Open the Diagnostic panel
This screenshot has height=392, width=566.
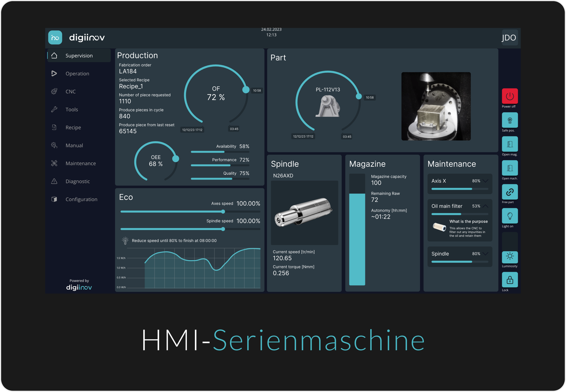tap(77, 181)
